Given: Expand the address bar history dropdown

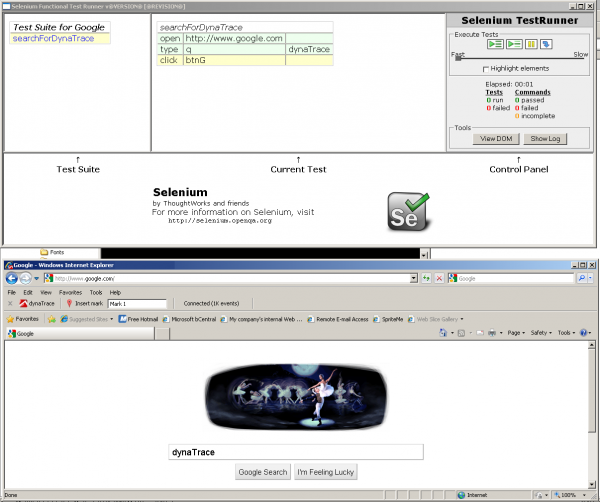Looking at the screenshot, I should pyautogui.click(x=414, y=279).
